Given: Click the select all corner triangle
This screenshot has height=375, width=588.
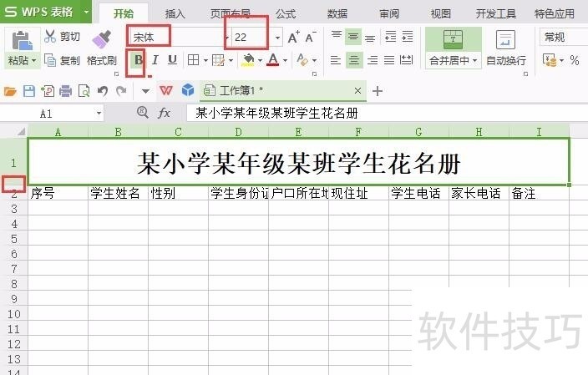Looking at the screenshot, I should (21, 132).
